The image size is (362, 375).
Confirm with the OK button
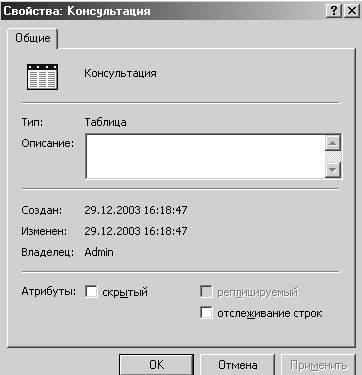click(156, 365)
